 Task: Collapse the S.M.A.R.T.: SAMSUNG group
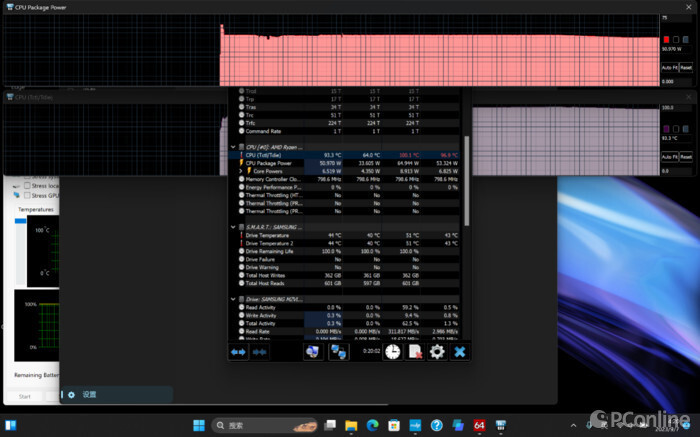point(233,227)
